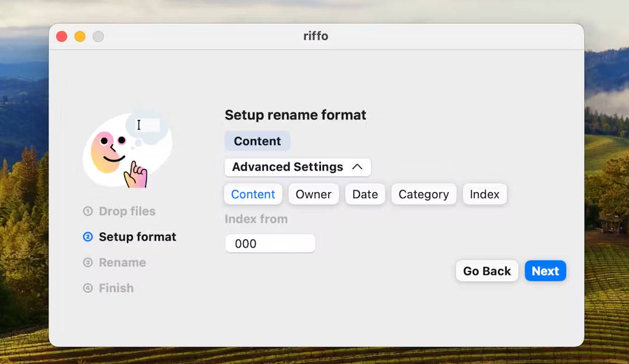Open the Content format tag below the heading
The width and height of the screenshot is (629, 364).
[257, 141]
